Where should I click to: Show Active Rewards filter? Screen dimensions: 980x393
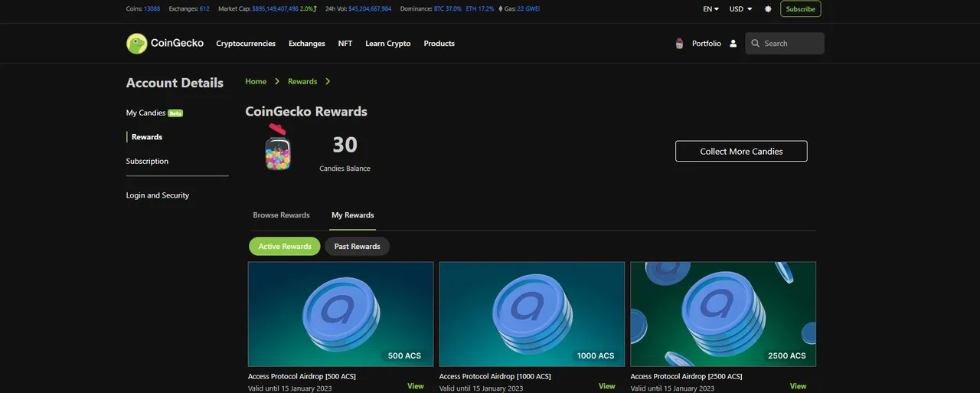point(285,246)
